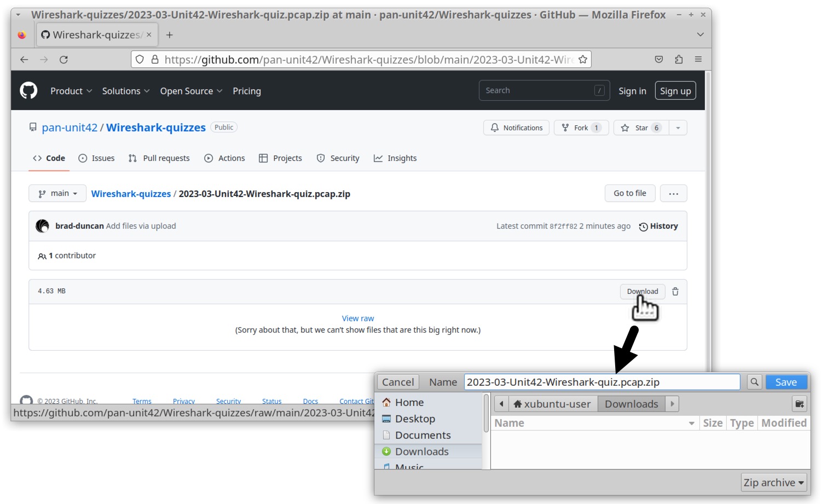Select Home in save dialog sidebar
This screenshot has width=821, height=504.
[429, 402]
